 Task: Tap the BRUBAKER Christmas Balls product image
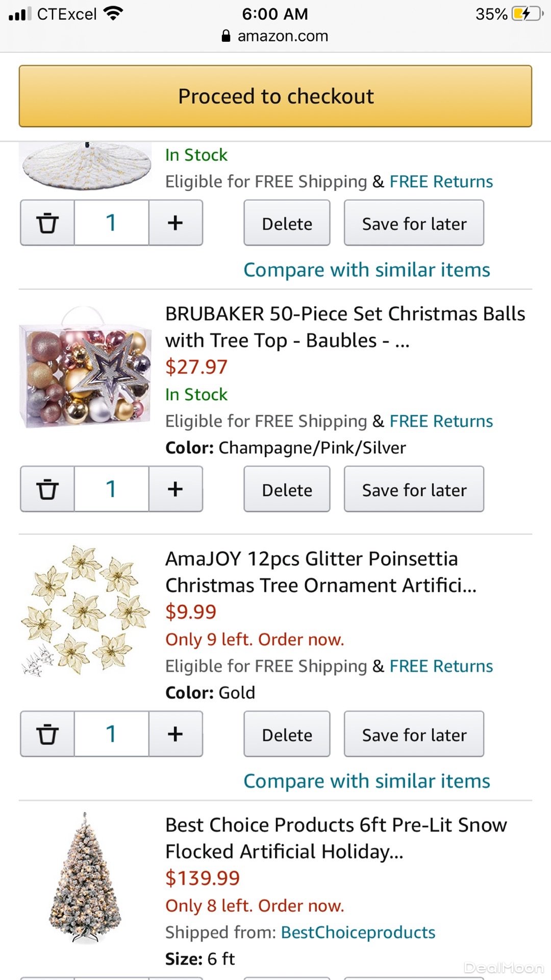[x=85, y=368]
